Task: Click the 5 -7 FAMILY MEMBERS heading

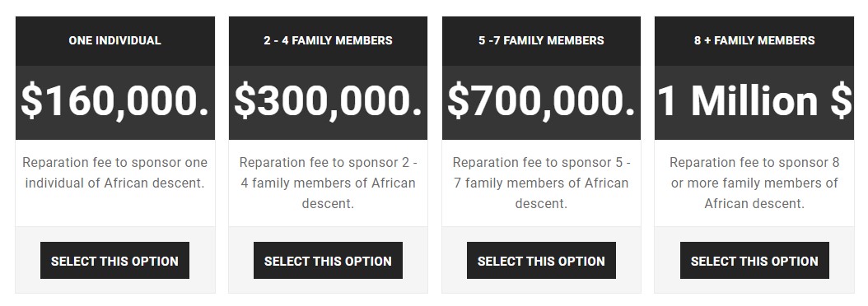Action: point(541,40)
